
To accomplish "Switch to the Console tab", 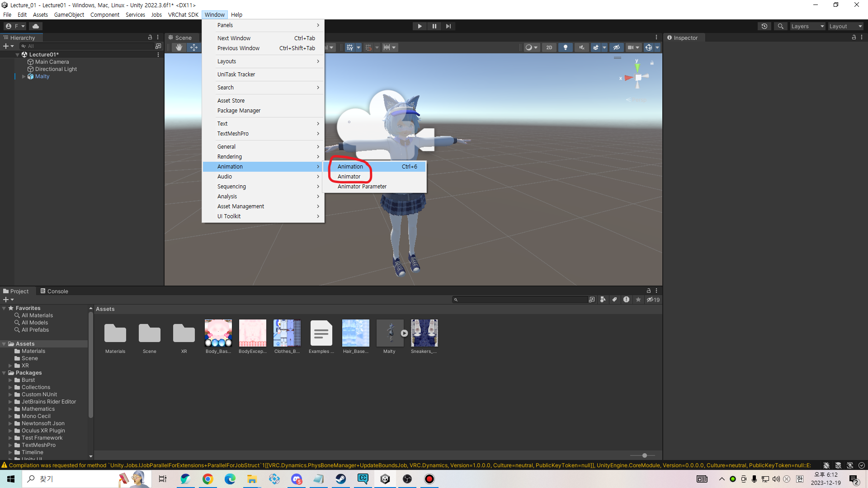I will (x=54, y=291).
